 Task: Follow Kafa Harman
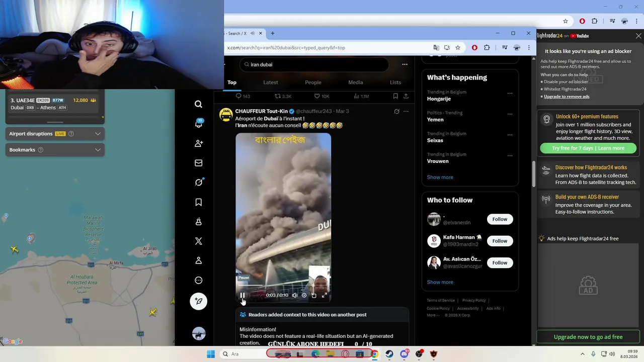pos(500,241)
